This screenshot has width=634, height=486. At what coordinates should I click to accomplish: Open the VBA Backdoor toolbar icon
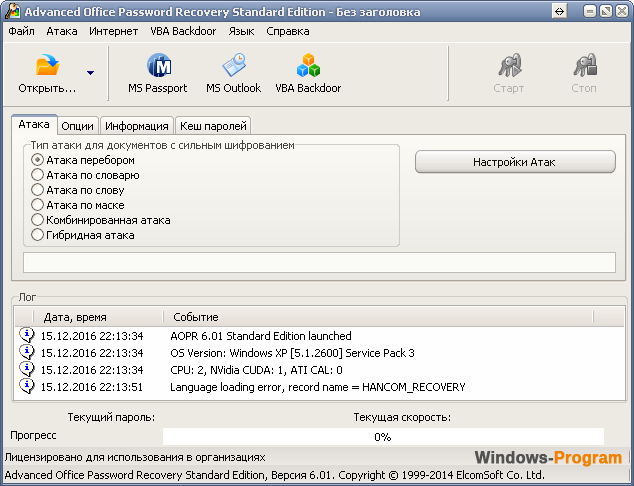309,65
